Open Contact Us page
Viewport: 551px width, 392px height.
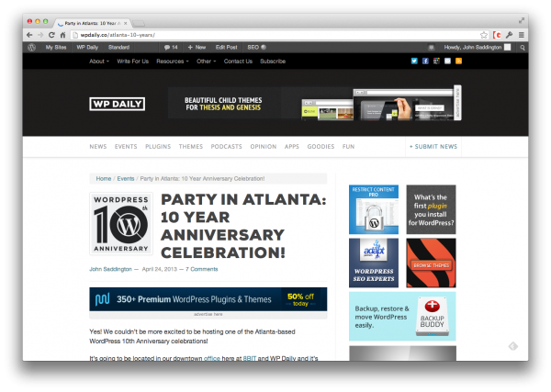point(238,62)
